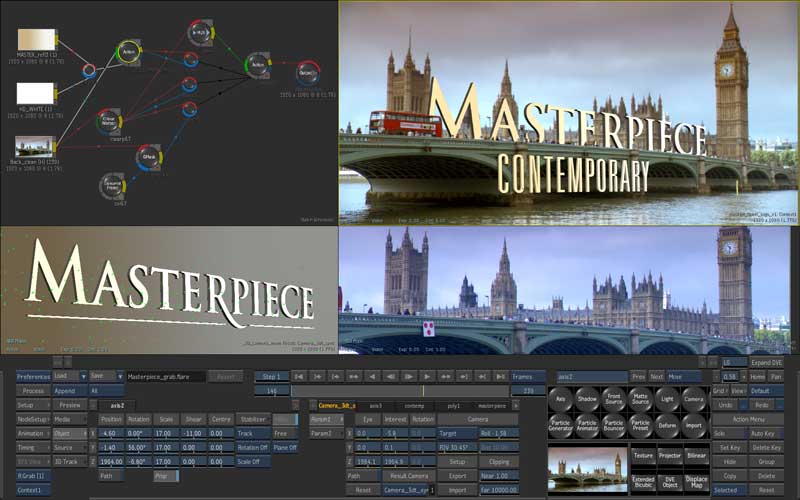The width and height of the screenshot is (800, 500).
Task: Click the Delete Key button
Action: tap(766, 447)
